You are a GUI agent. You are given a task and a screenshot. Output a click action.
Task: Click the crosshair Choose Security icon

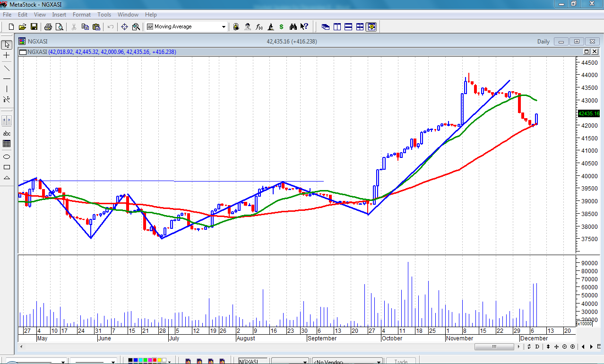click(x=124, y=27)
